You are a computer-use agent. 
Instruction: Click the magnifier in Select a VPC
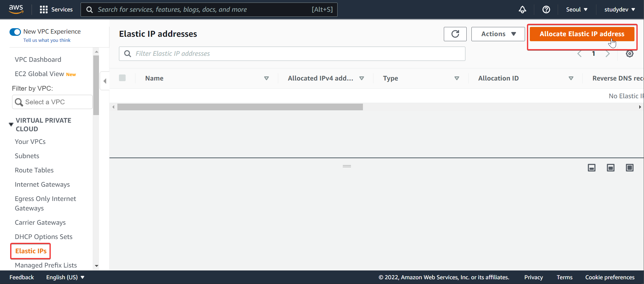(19, 102)
